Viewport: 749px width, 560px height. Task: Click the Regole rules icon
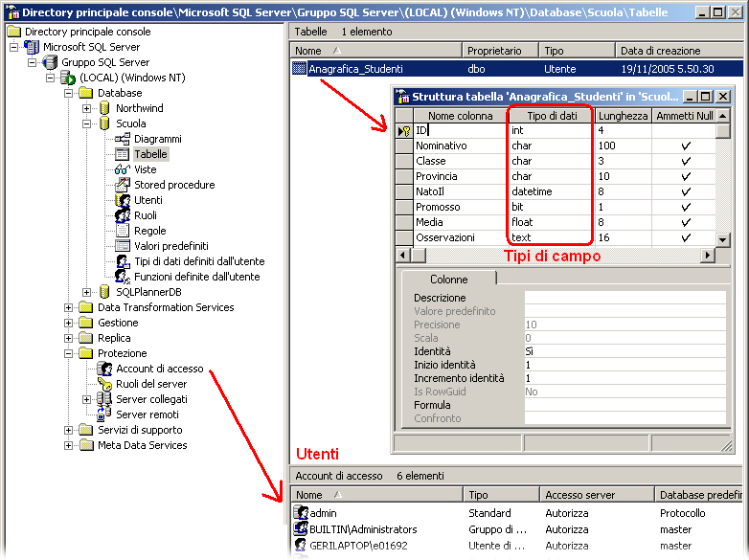tap(123, 231)
